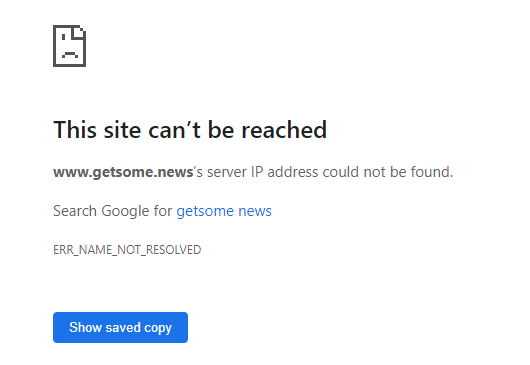The height and width of the screenshot is (365, 530).
Task: Click the "This site can't be reached" heading
Action: (190, 129)
